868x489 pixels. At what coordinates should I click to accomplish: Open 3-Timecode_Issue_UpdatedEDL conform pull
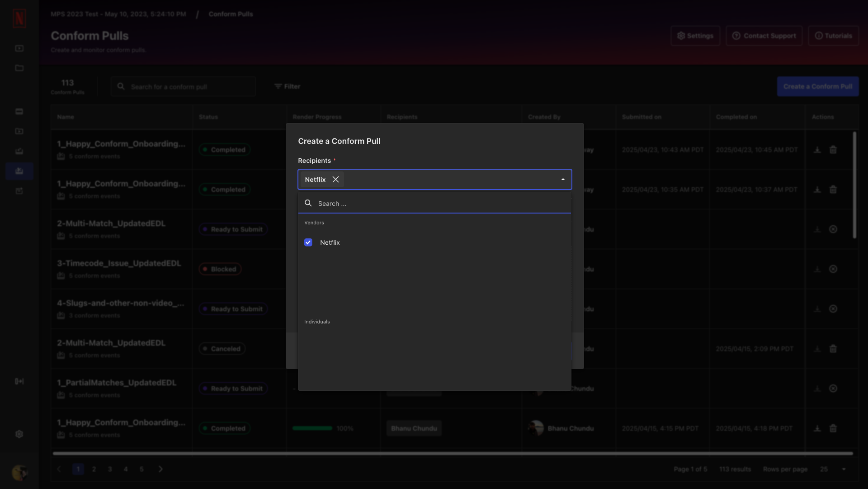click(119, 263)
